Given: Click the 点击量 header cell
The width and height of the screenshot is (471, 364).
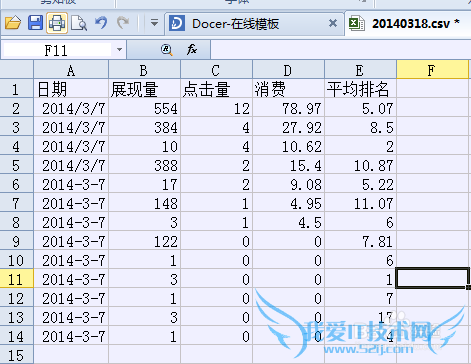Looking at the screenshot, I should [216, 89].
